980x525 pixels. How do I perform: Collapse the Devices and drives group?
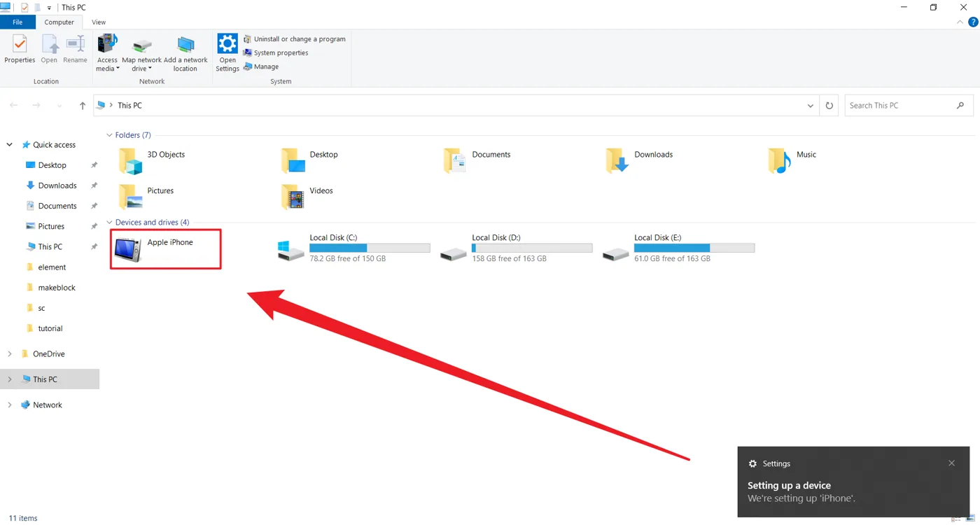click(x=109, y=223)
